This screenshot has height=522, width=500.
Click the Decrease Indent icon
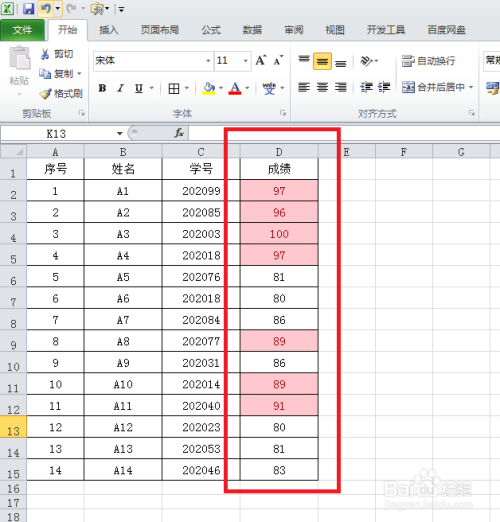[x=366, y=87]
